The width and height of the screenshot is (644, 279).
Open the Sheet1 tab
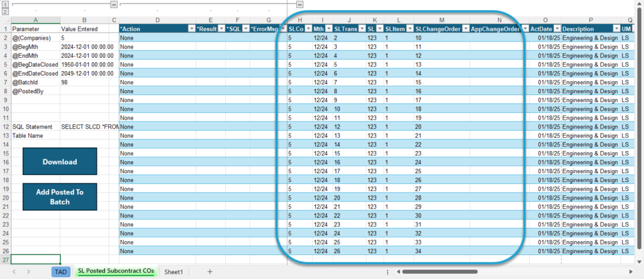[x=174, y=271]
